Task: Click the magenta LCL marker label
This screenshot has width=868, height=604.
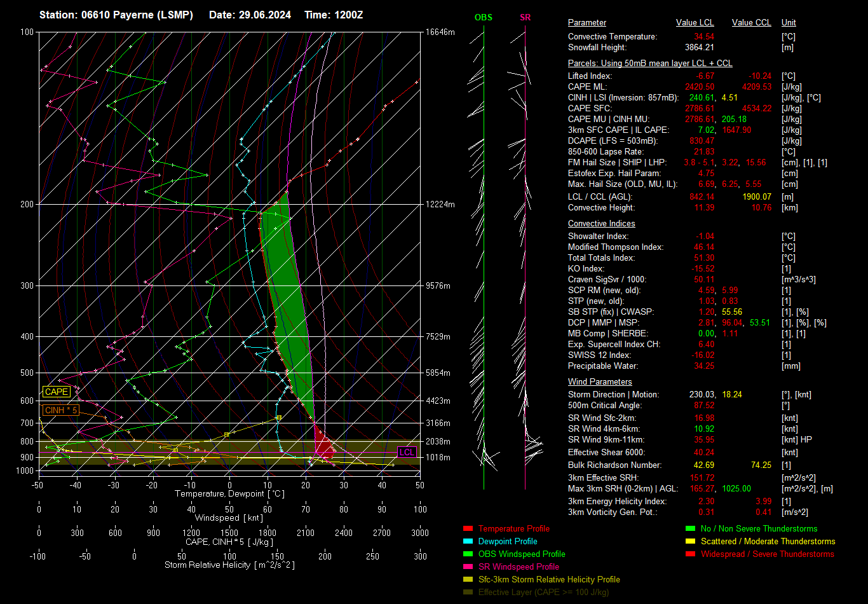Action: [x=407, y=452]
